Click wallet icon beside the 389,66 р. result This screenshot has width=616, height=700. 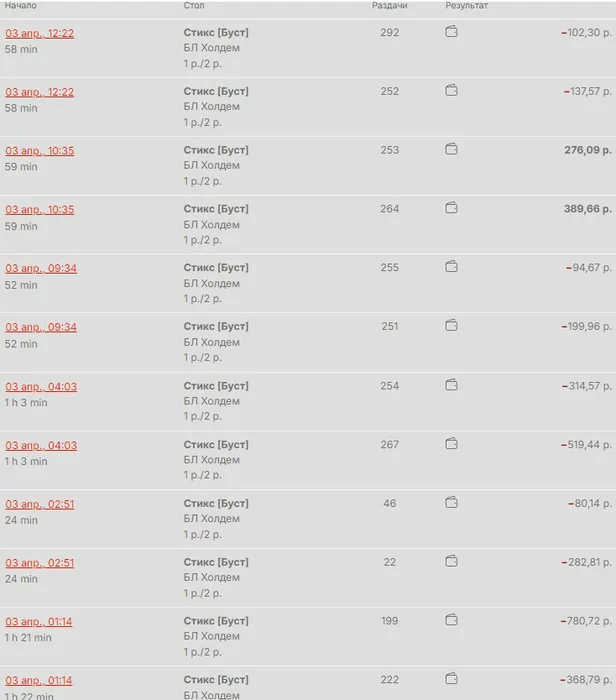tap(451, 208)
